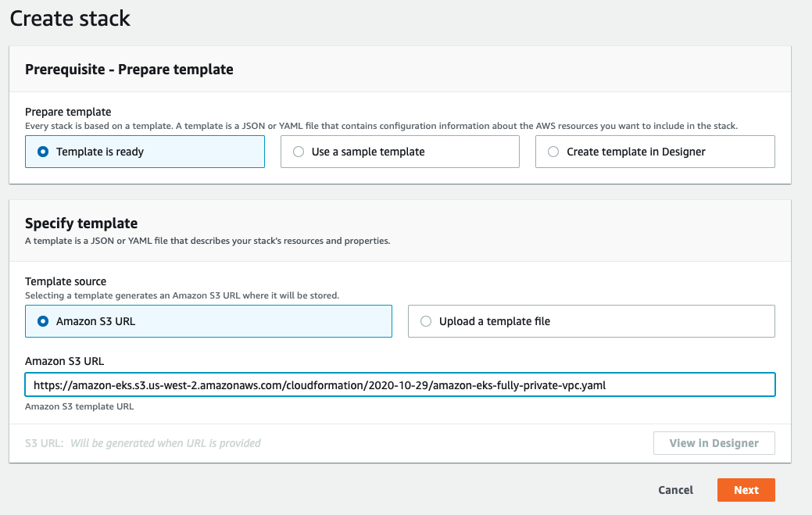812x515 pixels.
Task: Click the "Amazon S3 URL" field label
Action: [x=63, y=362]
